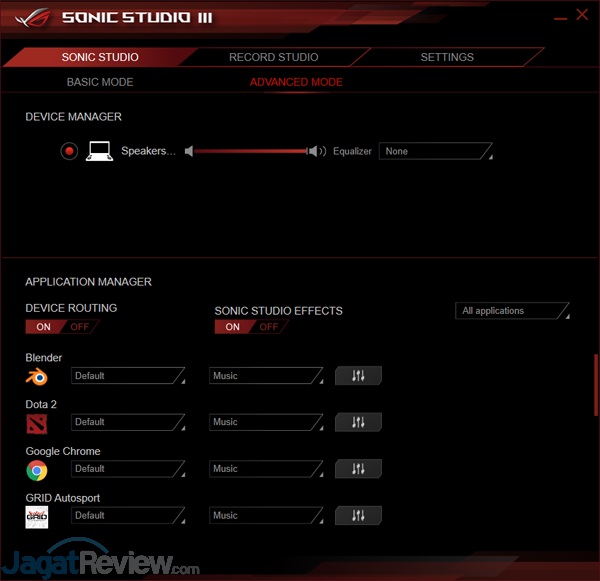Viewport: 600px width, 581px height.
Task: Click the DEVICE MANAGER heading
Action: click(x=73, y=117)
